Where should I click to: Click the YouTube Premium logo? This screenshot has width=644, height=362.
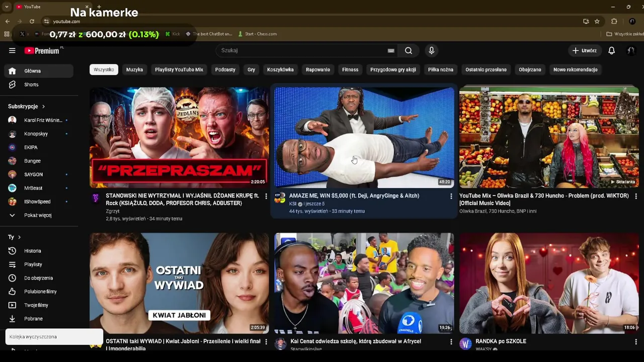[43, 50]
